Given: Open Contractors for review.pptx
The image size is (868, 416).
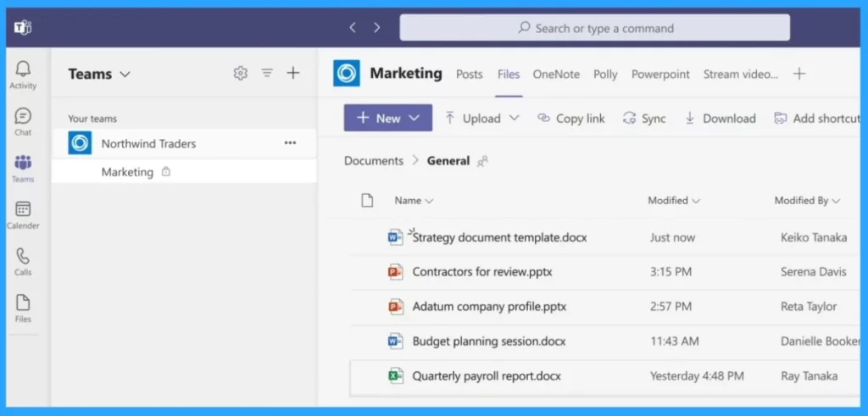Looking at the screenshot, I should 482,272.
